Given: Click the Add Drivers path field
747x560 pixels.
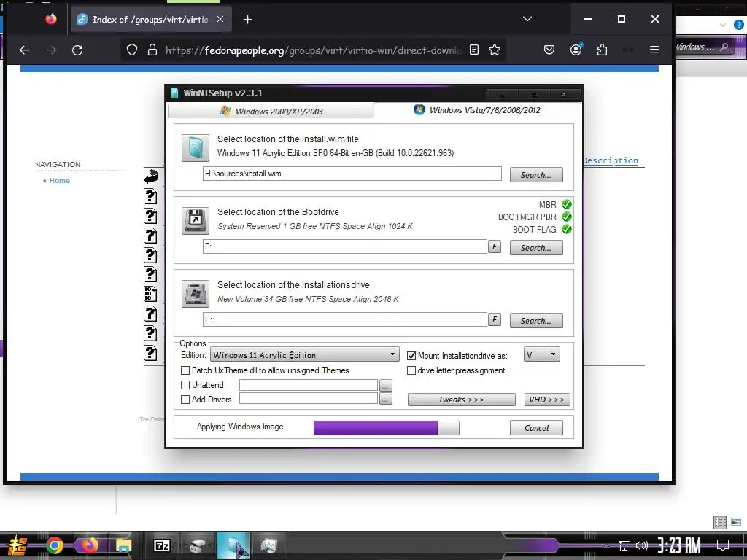Looking at the screenshot, I should [309, 399].
